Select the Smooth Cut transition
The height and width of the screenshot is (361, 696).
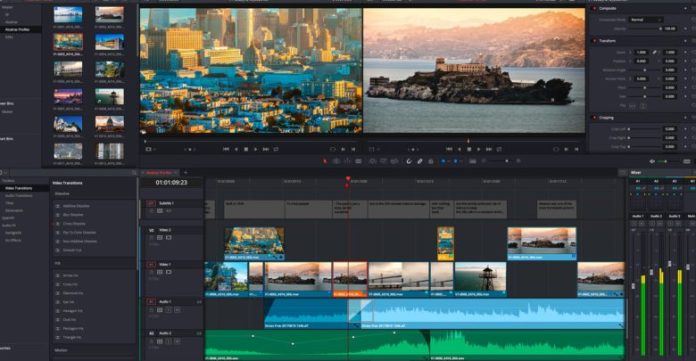click(72, 250)
